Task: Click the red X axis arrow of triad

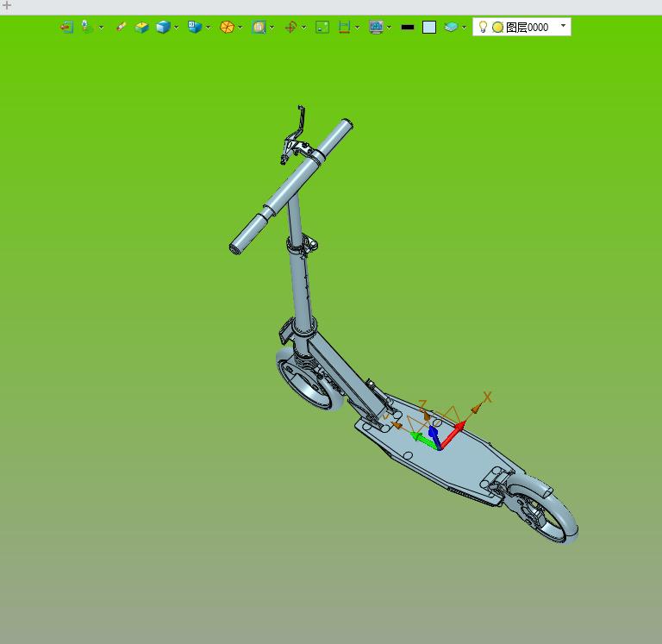Action: [453, 434]
